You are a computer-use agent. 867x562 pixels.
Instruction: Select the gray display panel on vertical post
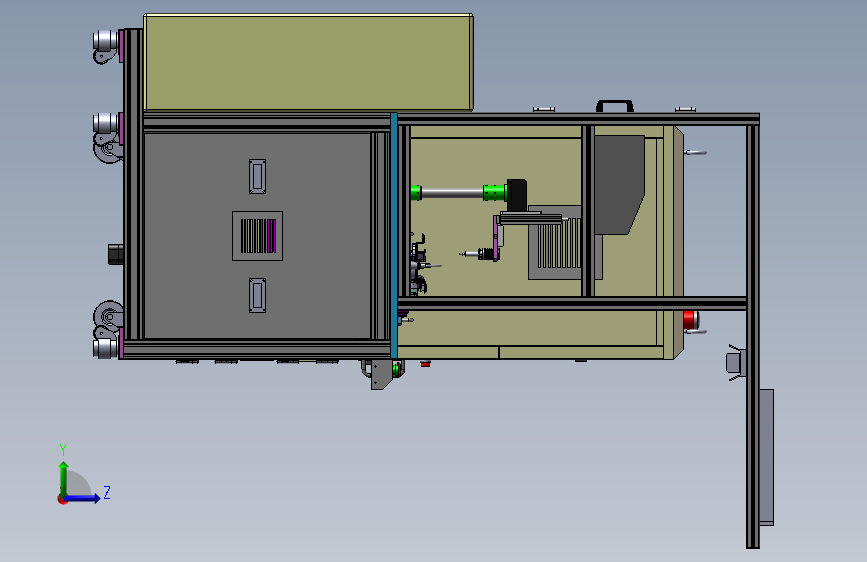766,457
